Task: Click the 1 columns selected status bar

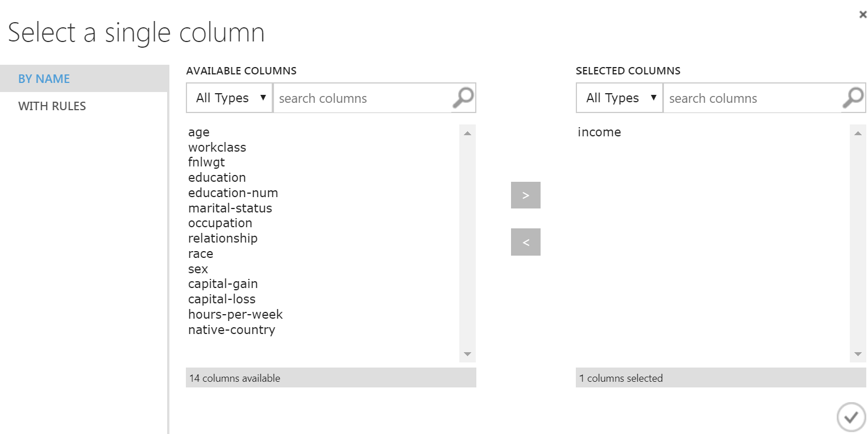Action: click(721, 378)
